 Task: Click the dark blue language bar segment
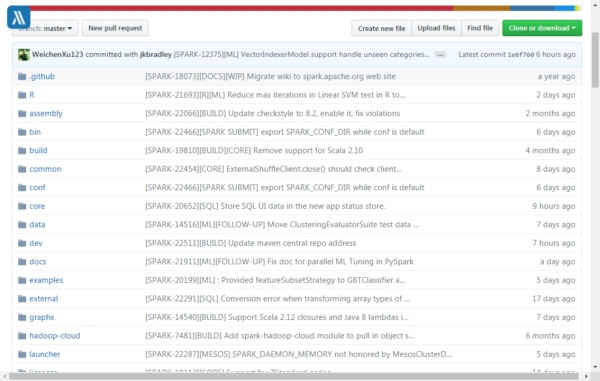coord(532,8)
